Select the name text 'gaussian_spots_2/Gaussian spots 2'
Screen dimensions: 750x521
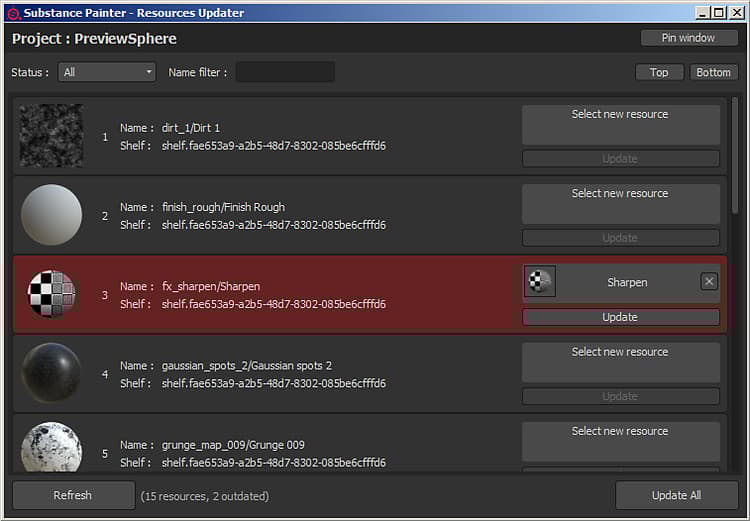[x=247, y=366]
